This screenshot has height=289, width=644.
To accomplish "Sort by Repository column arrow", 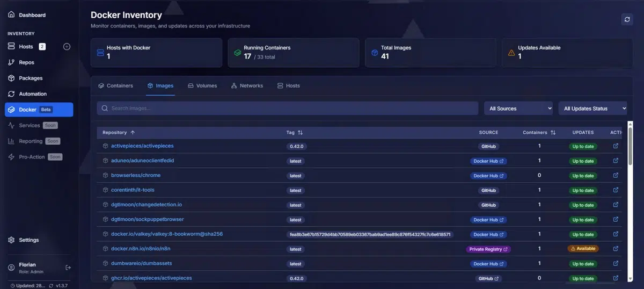I will tap(133, 132).
